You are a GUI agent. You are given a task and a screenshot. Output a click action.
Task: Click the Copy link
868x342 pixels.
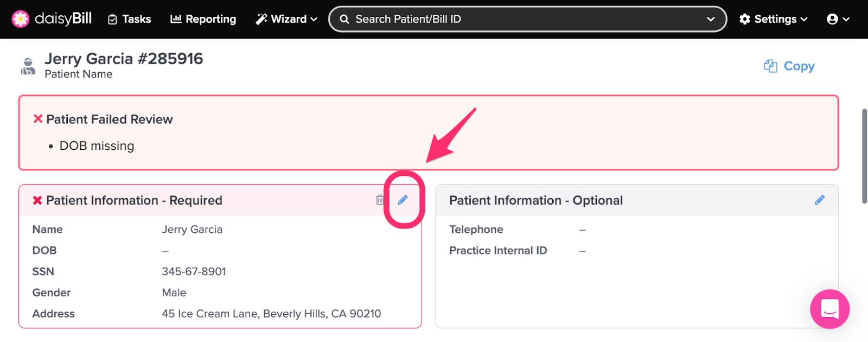(789, 66)
